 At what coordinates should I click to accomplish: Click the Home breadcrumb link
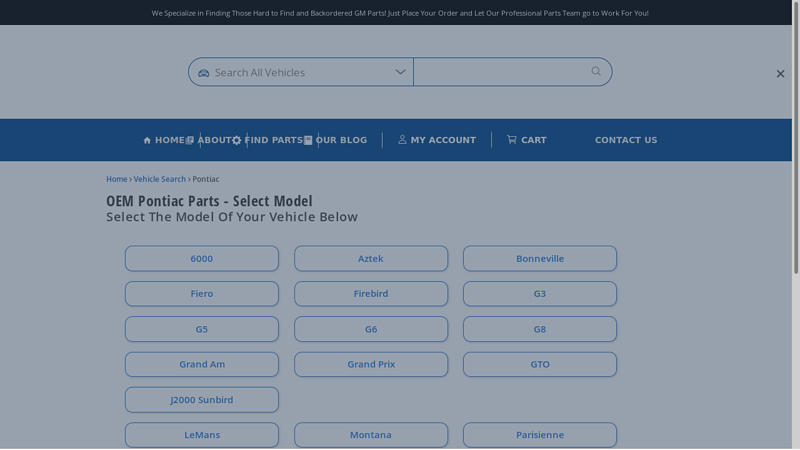[116, 179]
